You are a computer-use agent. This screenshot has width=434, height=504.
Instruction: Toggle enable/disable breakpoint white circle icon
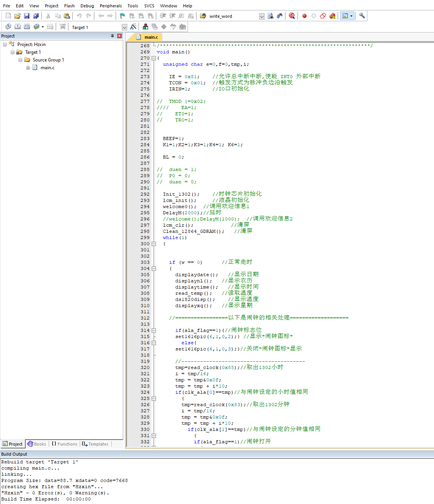[x=314, y=16]
